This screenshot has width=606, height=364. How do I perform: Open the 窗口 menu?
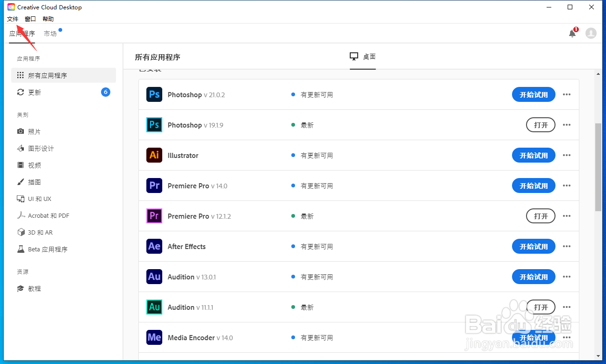[30, 19]
